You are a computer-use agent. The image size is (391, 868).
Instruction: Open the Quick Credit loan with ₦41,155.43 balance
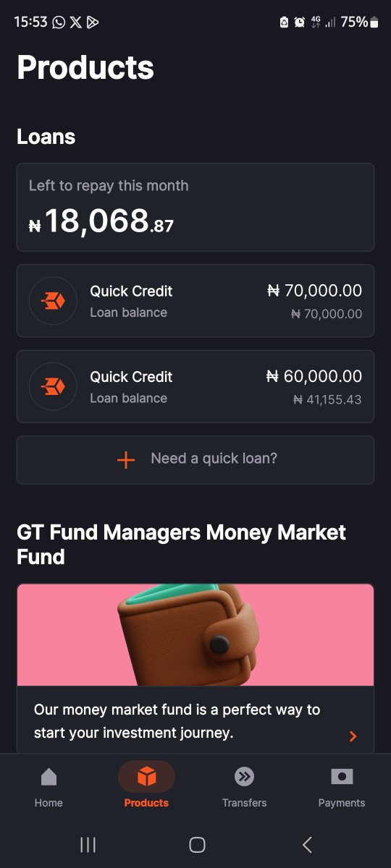coord(195,387)
